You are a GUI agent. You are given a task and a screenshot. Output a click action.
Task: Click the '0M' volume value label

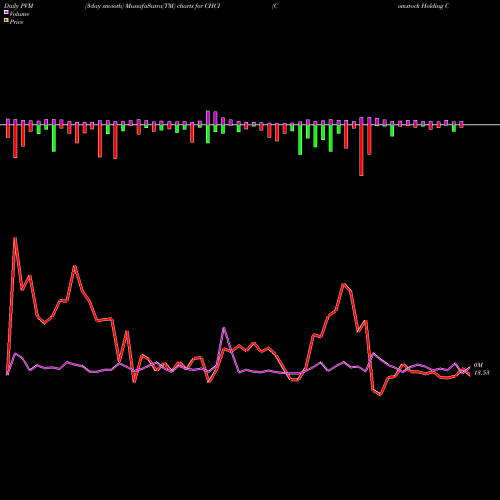pos(478,366)
